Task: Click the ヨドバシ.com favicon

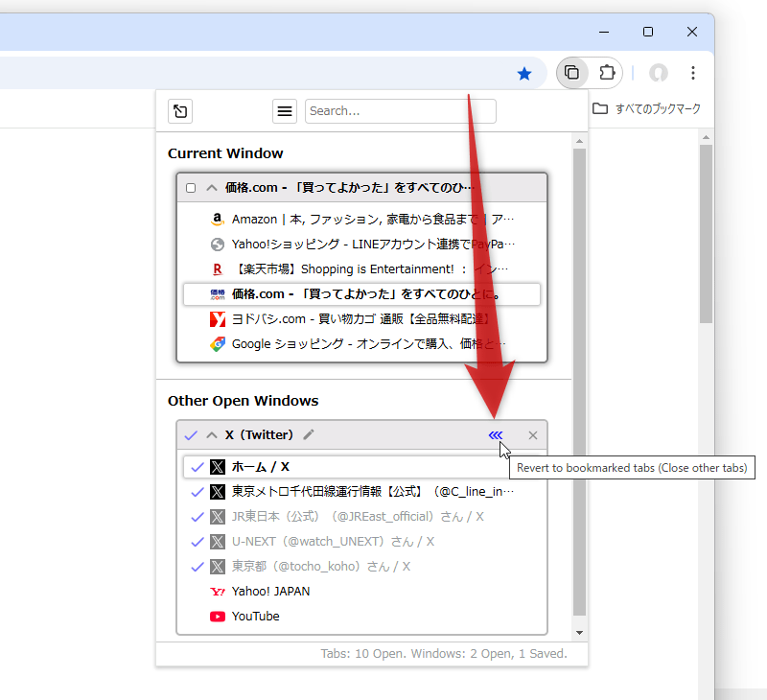Action: [218, 319]
